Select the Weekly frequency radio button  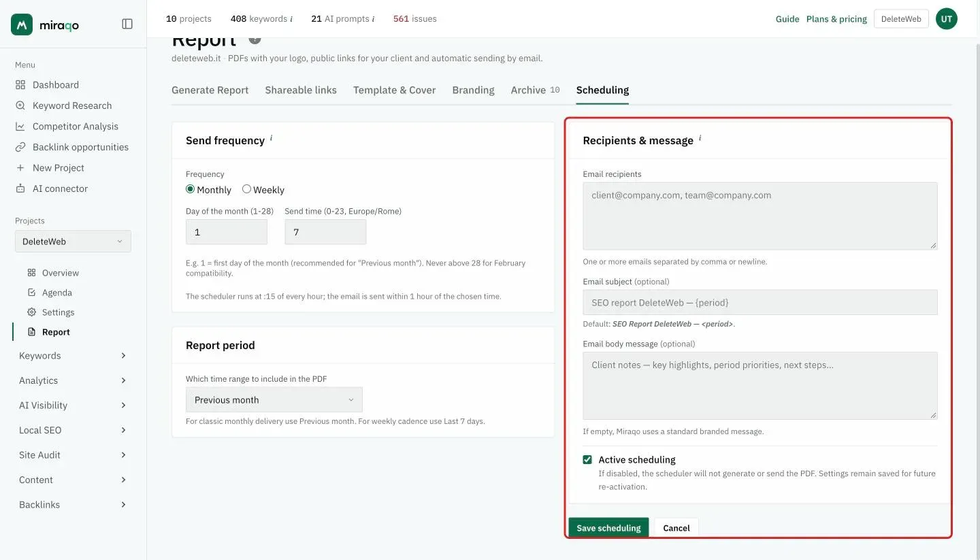(246, 189)
